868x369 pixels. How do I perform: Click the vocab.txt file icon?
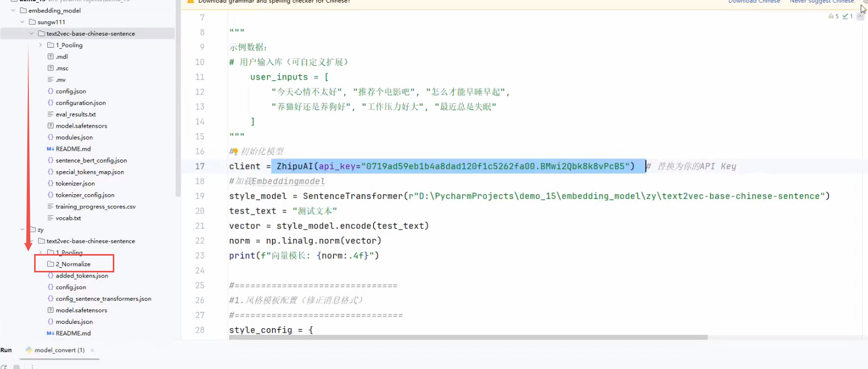[50, 218]
